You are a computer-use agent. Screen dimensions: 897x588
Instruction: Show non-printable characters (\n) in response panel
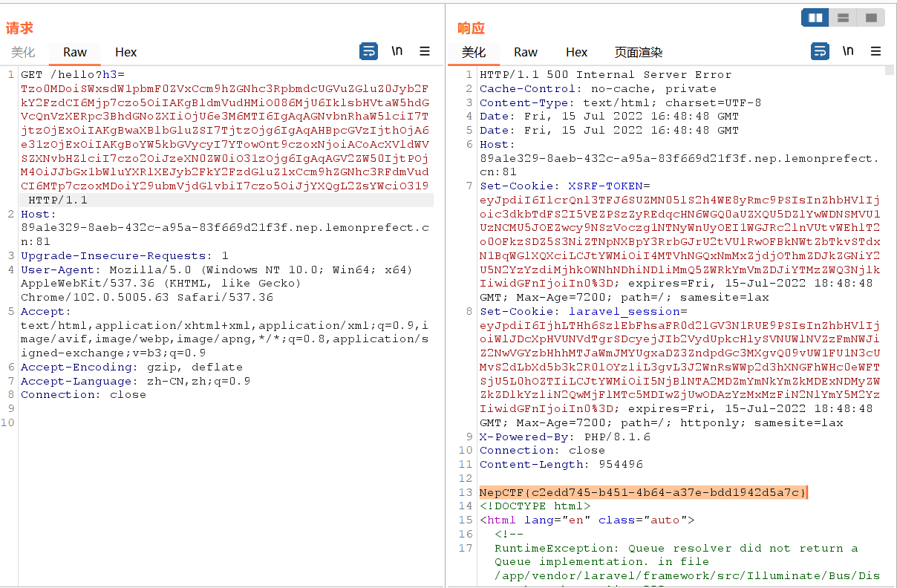point(848,51)
